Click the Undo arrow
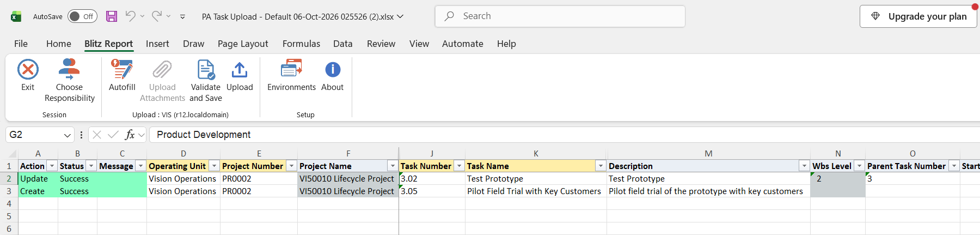 coord(130,16)
